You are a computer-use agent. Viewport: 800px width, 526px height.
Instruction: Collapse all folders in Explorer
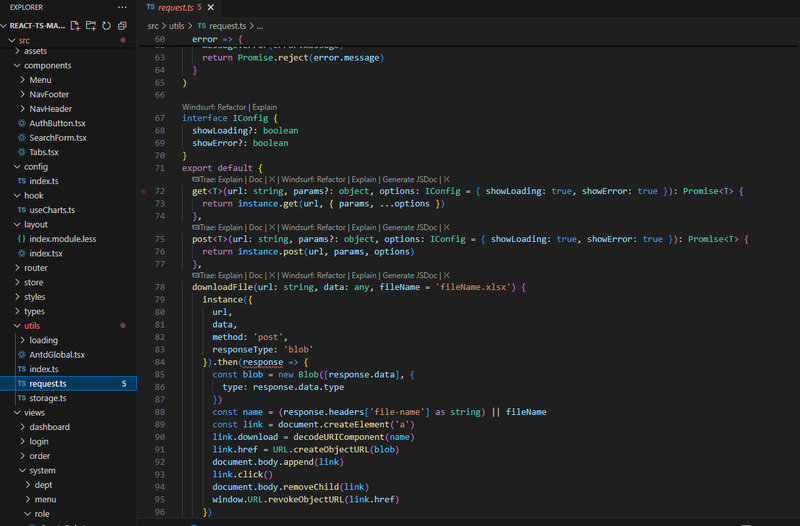pyautogui.click(x=121, y=24)
